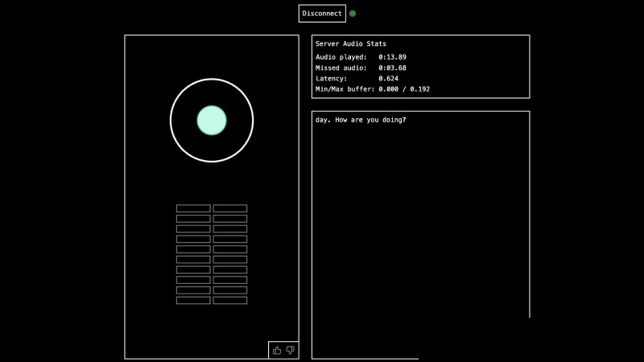Select the latency value 0.624

coord(388,78)
